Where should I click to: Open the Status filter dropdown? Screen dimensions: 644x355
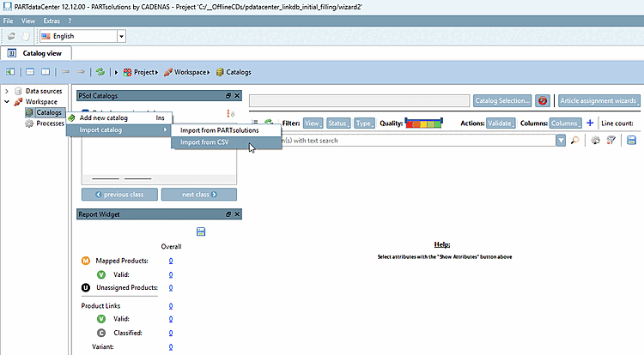pyautogui.click(x=338, y=123)
